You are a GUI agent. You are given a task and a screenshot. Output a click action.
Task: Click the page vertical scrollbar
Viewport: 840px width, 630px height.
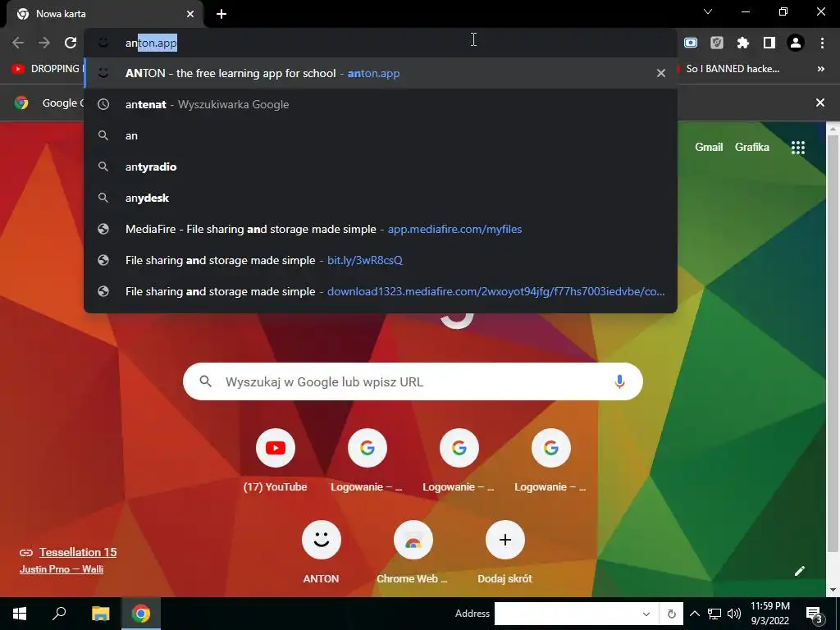[833, 343]
